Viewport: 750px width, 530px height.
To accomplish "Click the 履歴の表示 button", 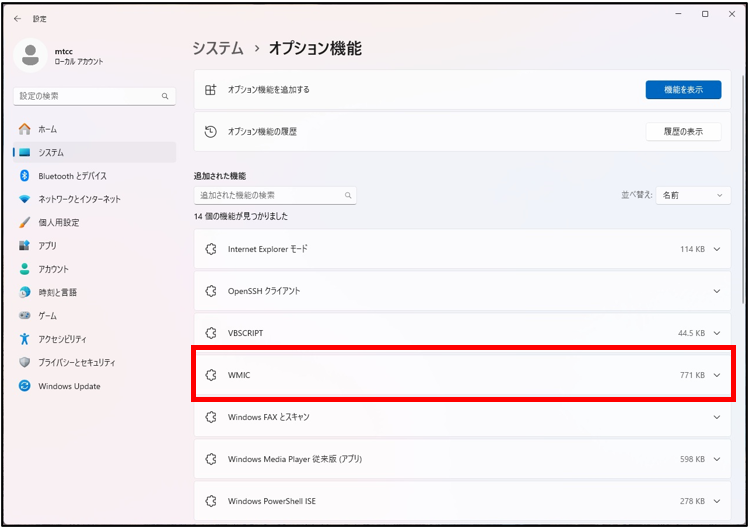I will tap(683, 132).
